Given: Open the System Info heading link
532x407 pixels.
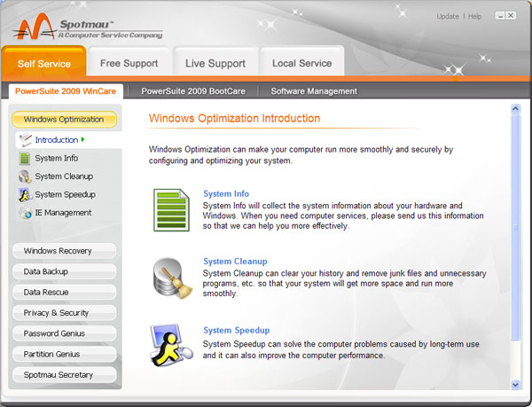Looking at the screenshot, I should pos(226,193).
